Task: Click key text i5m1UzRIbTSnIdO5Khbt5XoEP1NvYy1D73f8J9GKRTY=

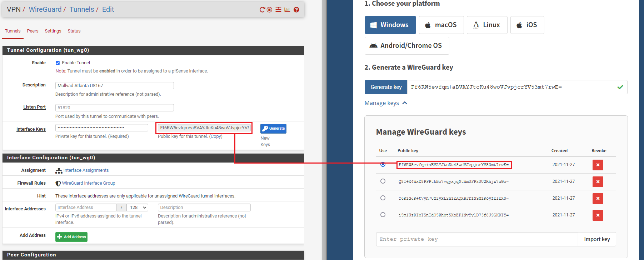Action: (x=454, y=215)
